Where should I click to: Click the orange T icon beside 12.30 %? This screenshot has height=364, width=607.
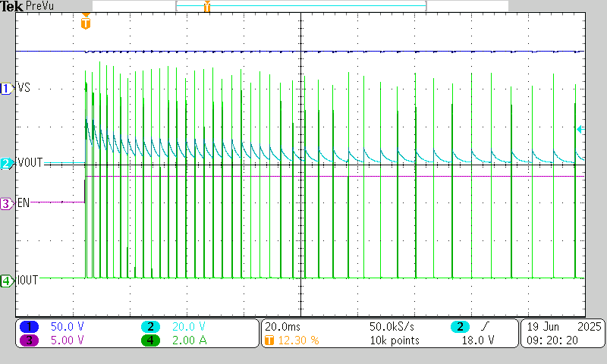(269, 340)
